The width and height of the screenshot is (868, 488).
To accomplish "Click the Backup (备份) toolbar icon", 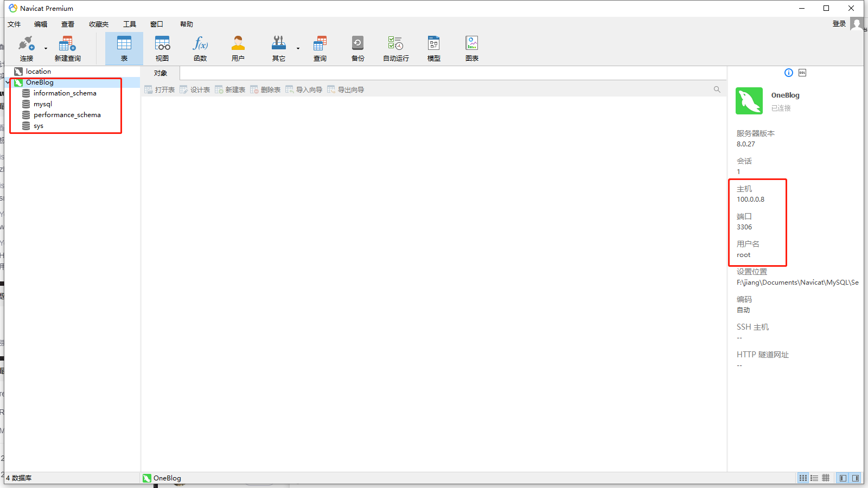I will pyautogui.click(x=358, y=48).
